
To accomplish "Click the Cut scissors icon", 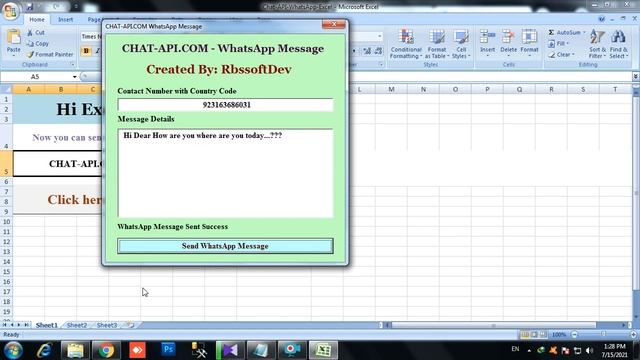I will tap(30, 32).
